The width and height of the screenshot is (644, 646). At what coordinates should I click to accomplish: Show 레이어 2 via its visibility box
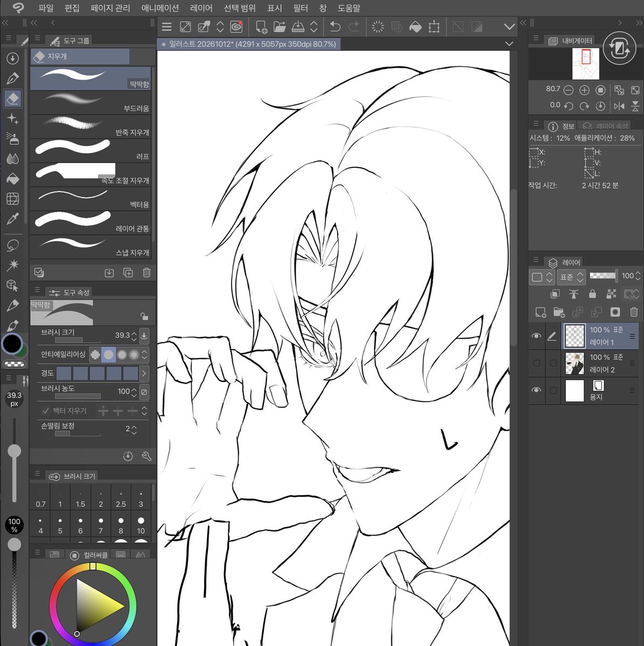[536, 363]
